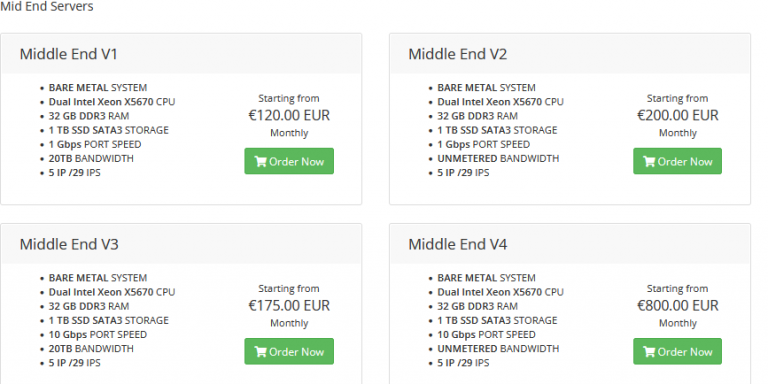Screen dimensions: 768x384
Task: Click the Middle End V1 heading
Action: coord(69,54)
